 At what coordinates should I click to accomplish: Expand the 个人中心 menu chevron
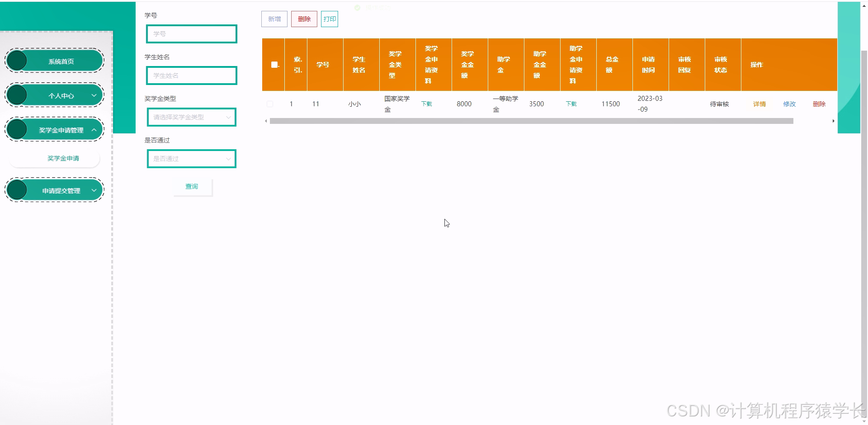click(94, 95)
